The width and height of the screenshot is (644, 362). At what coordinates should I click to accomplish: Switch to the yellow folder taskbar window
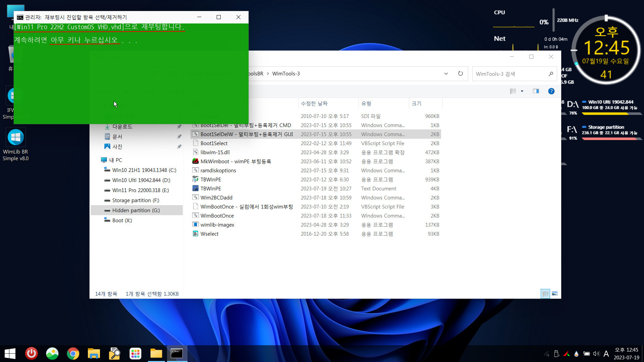[x=156, y=354]
